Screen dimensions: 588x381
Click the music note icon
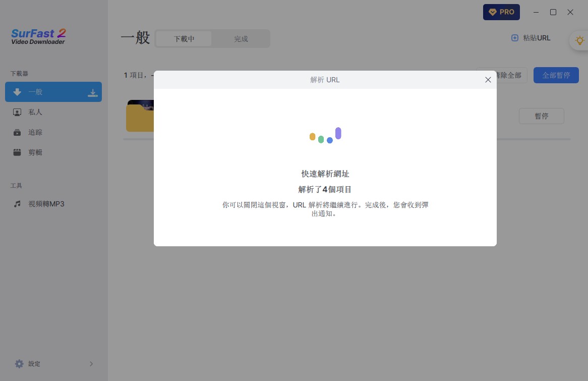click(x=17, y=204)
